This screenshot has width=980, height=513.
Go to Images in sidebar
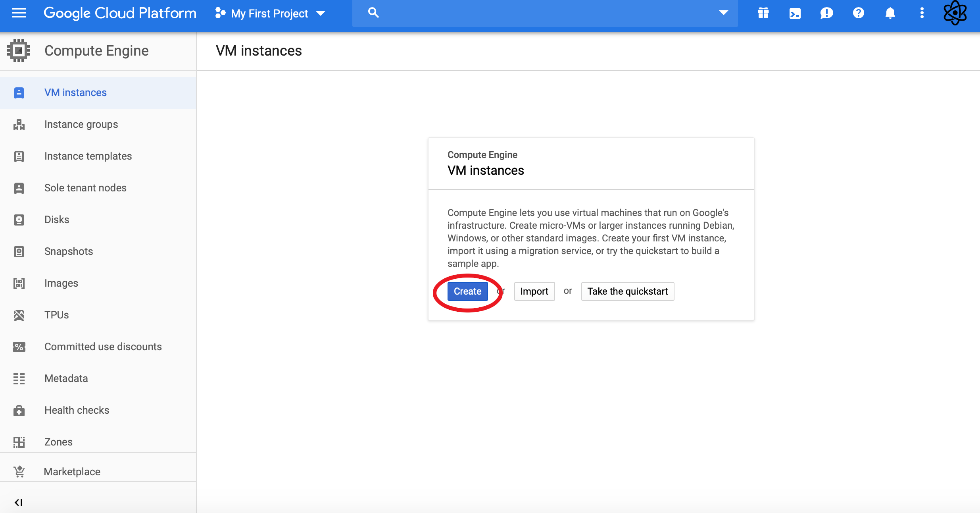coord(98,283)
